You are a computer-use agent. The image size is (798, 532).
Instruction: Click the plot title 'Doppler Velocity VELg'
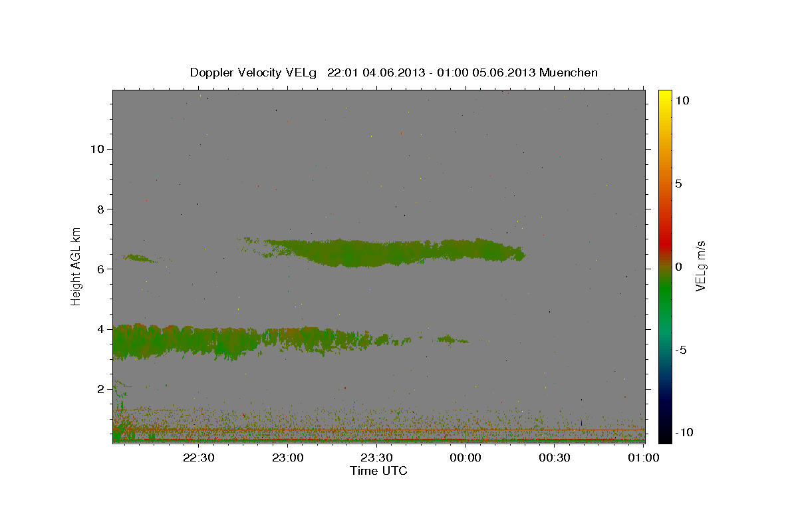pyautogui.click(x=254, y=72)
